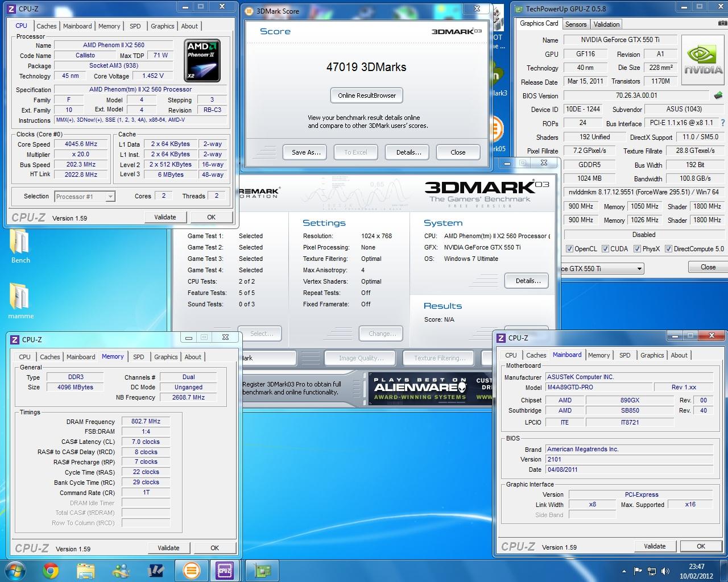Viewport: 728px width, 582px height.
Task: Take GPU-Z screenshot with the camera icon
Action: pos(722,24)
